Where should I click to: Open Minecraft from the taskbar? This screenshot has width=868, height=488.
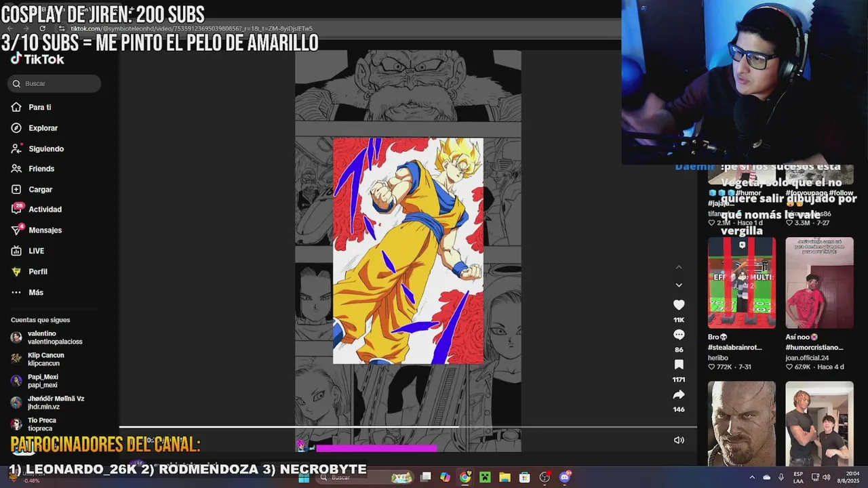pyautogui.click(x=485, y=477)
